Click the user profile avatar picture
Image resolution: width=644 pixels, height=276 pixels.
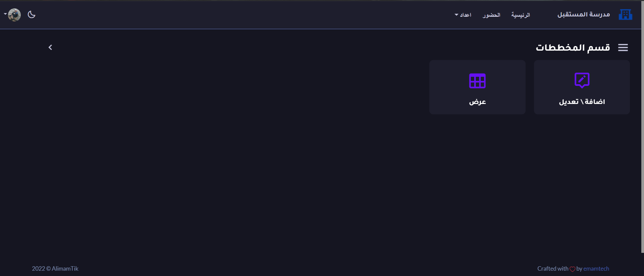click(x=14, y=15)
